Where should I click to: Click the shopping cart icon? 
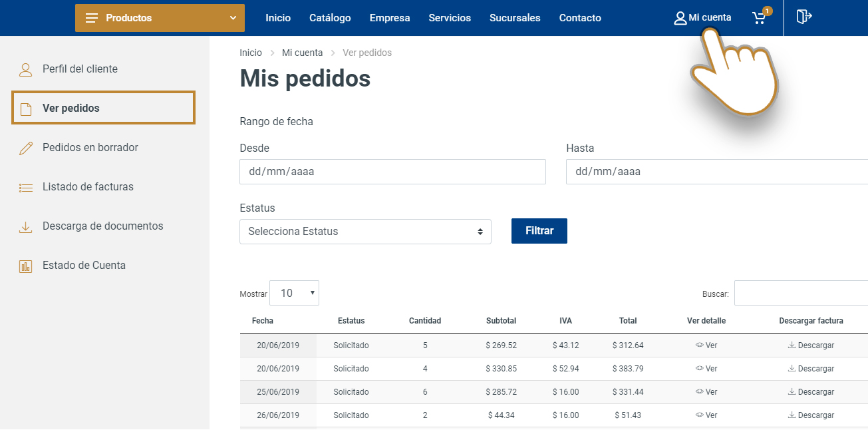tap(760, 18)
